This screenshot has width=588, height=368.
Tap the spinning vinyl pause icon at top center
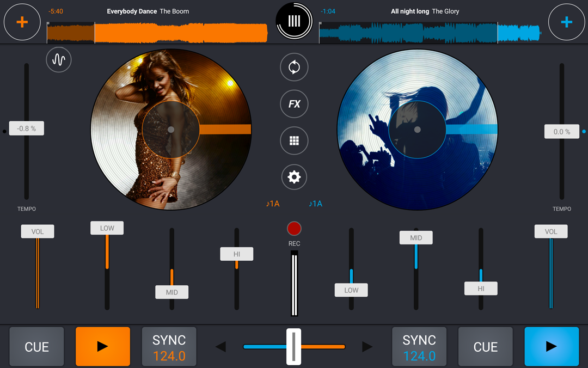pos(294,21)
